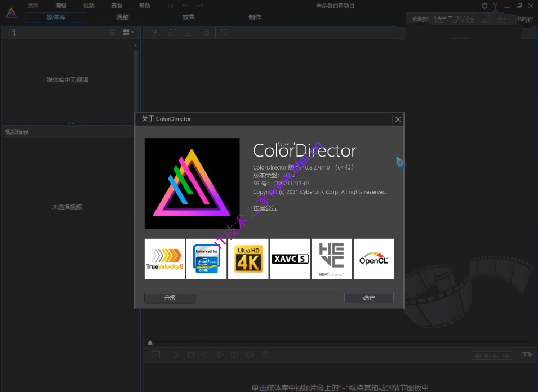Click the HEVC Advance badge

332,259
